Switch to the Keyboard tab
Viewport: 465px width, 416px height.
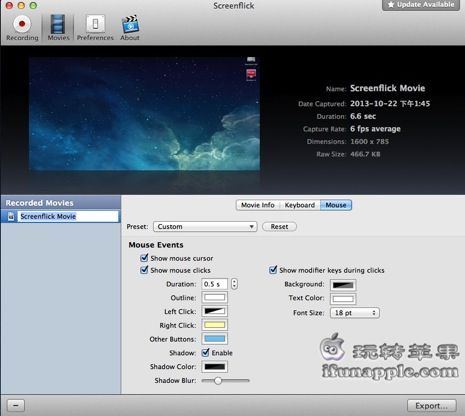[300, 205]
